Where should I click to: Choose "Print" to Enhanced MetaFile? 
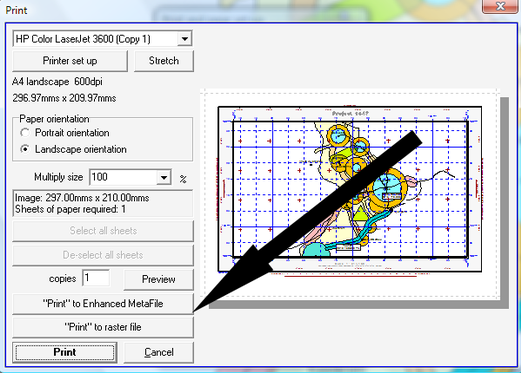click(x=103, y=304)
